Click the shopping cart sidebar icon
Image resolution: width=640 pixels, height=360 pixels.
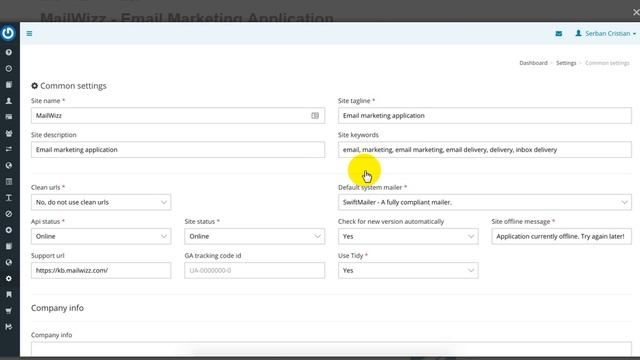tap(9, 311)
